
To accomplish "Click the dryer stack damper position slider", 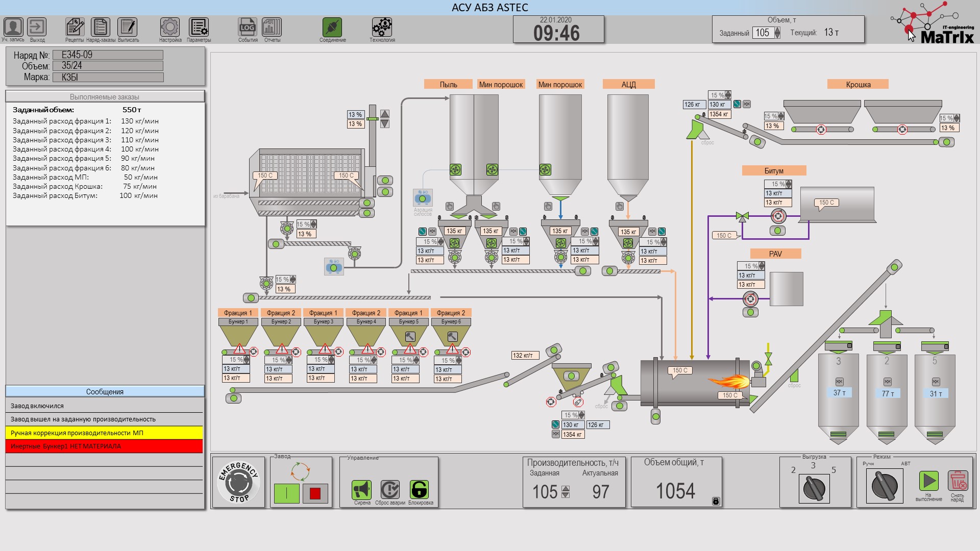I will (373, 119).
